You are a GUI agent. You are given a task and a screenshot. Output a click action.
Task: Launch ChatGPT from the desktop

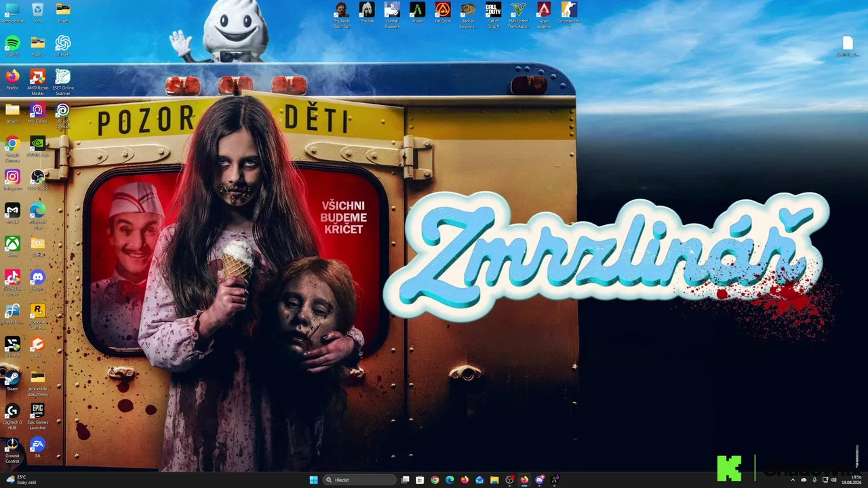pyautogui.click(x=63, y=45)
